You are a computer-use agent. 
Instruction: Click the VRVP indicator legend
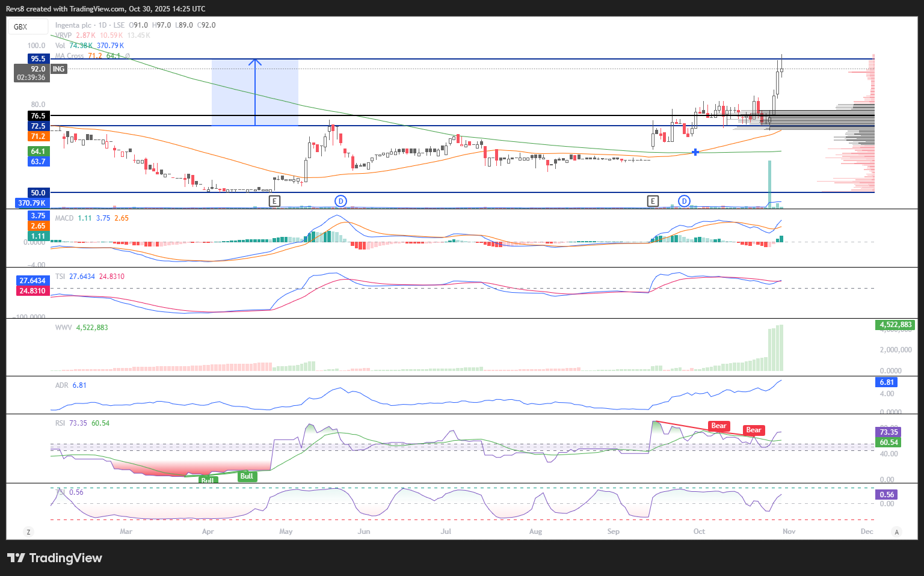(63, 35)
